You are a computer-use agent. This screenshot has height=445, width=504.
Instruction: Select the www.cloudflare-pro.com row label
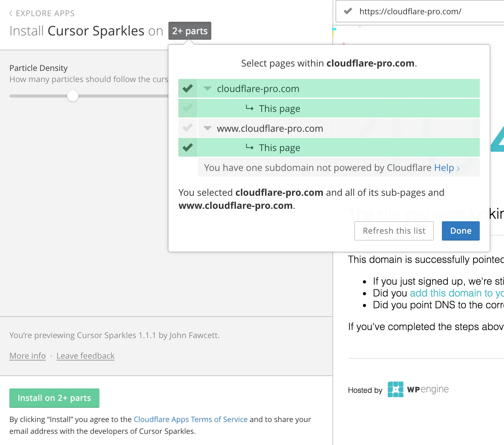270,128
